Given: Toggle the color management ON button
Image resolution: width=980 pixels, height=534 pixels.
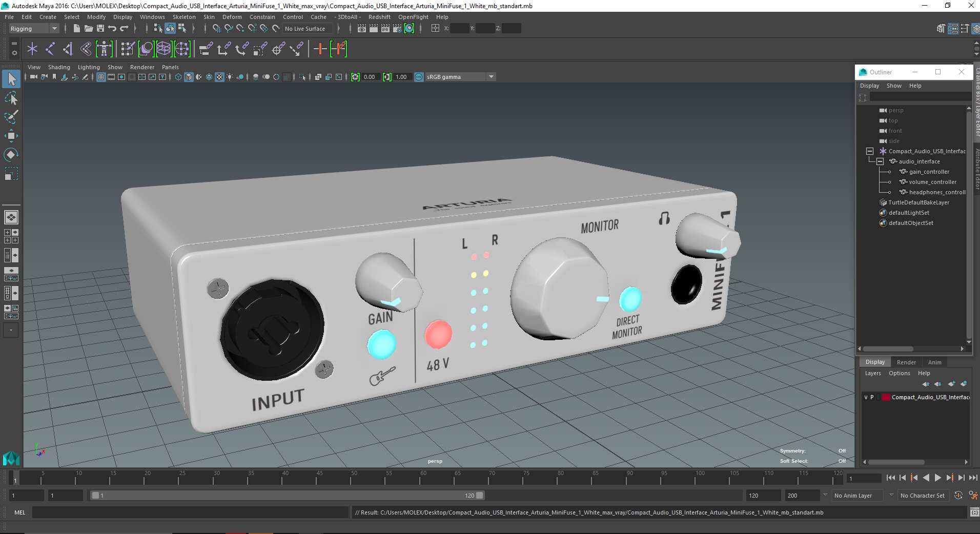Looking at the screenshot, I should click(x=419, y=77).
